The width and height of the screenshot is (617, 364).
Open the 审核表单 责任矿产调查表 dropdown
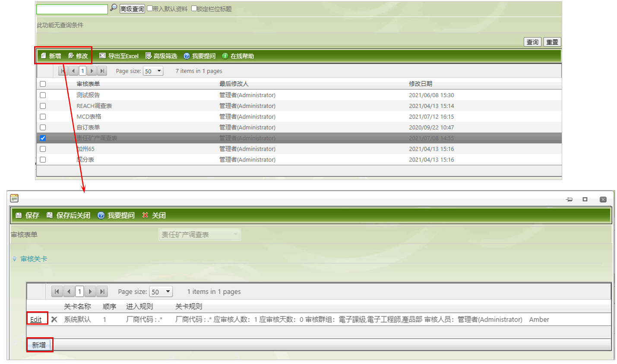point(199,234)
